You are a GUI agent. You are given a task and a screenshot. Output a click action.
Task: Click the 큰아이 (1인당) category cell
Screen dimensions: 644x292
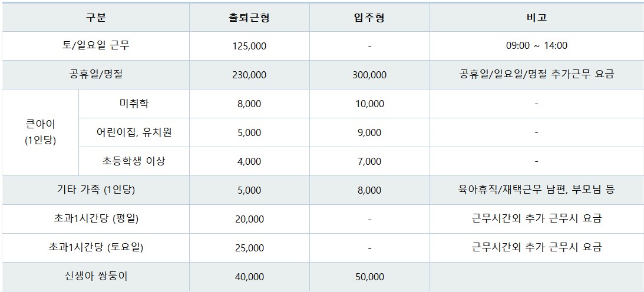point(40,132)
